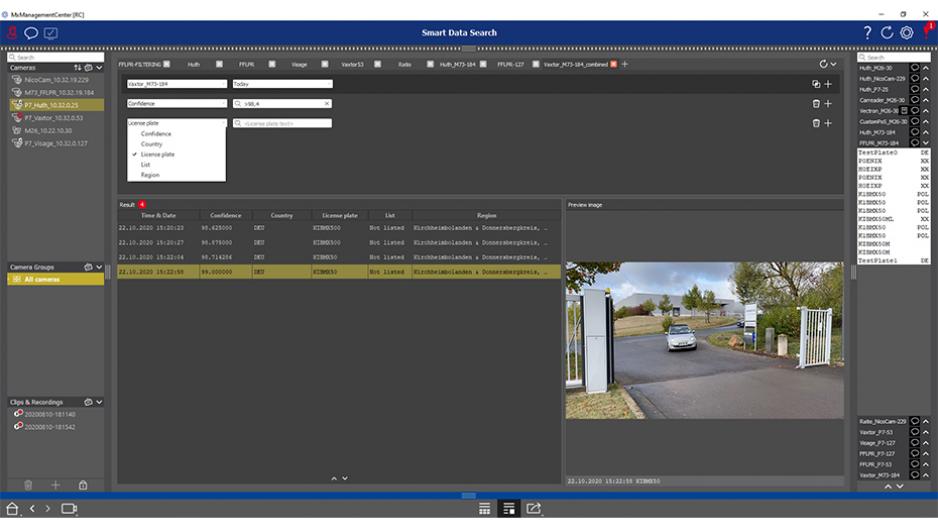Choose Confidence from the filter dropdown list
Viewport: 938px width, 527px height.
coord(156,134)
